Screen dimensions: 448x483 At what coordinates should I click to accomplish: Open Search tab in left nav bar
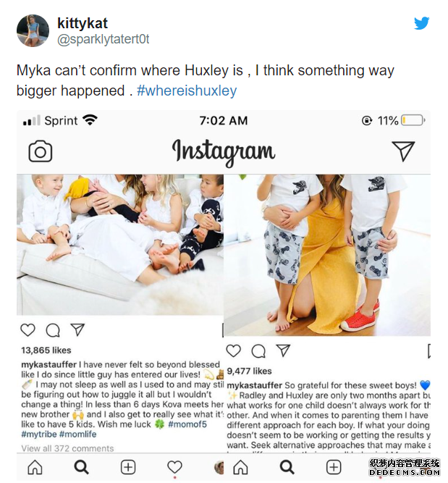coord(81,467)
